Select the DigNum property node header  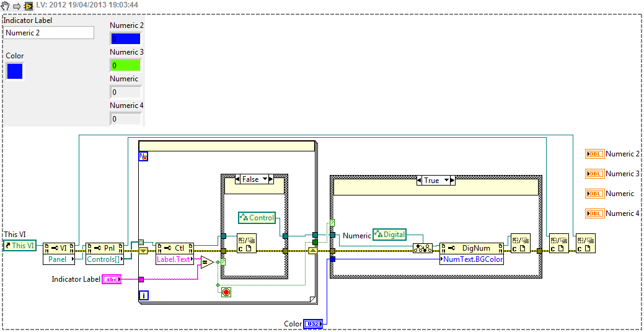point(472,248)
